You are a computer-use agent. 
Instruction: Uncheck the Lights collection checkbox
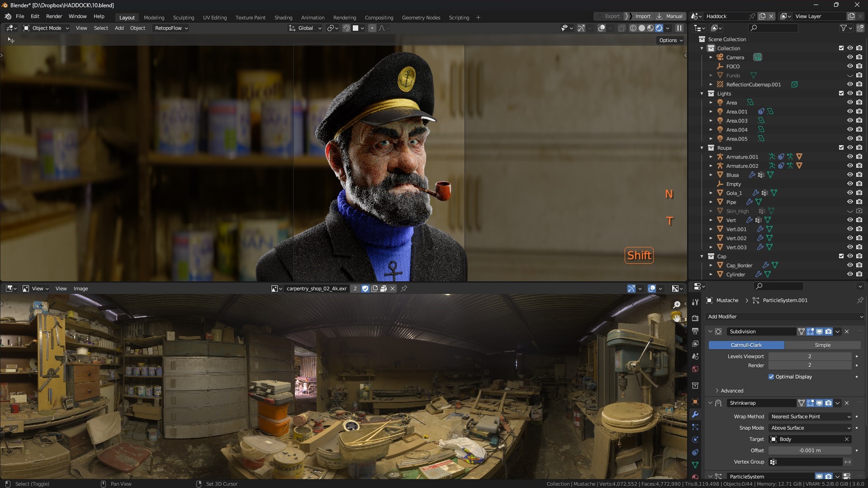[841, 94]
